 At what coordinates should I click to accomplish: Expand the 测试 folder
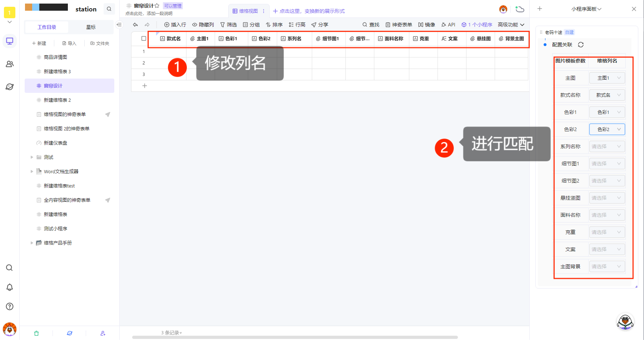tap(32, 157)
